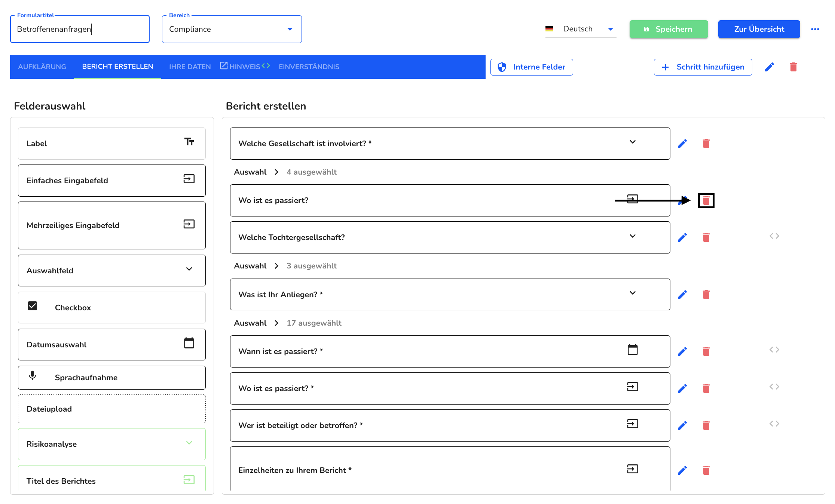The image size is (835, 504).
Task: Edit the 'Wann ist es passiert?' field
Action: [x=682, y=351]
